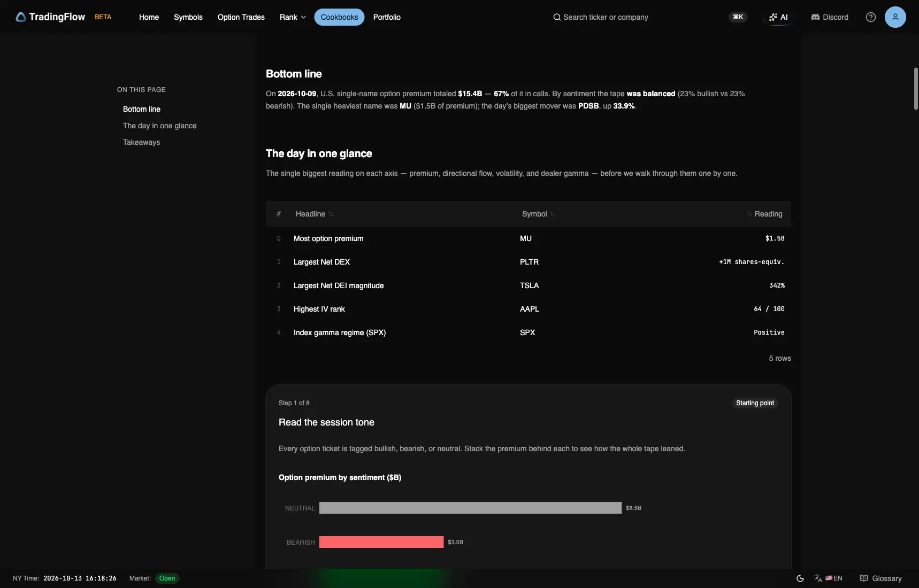The height and width of the screenshot is (588, 919).
Task: Click the TSLA symbol cell
Action: click(x=530, y=285)
